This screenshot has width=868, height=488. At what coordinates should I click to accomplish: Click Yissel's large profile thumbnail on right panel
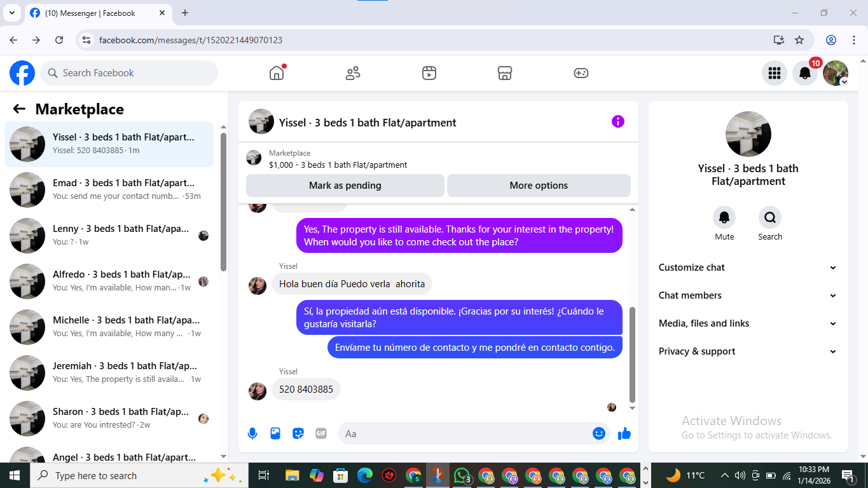point(748,134)
